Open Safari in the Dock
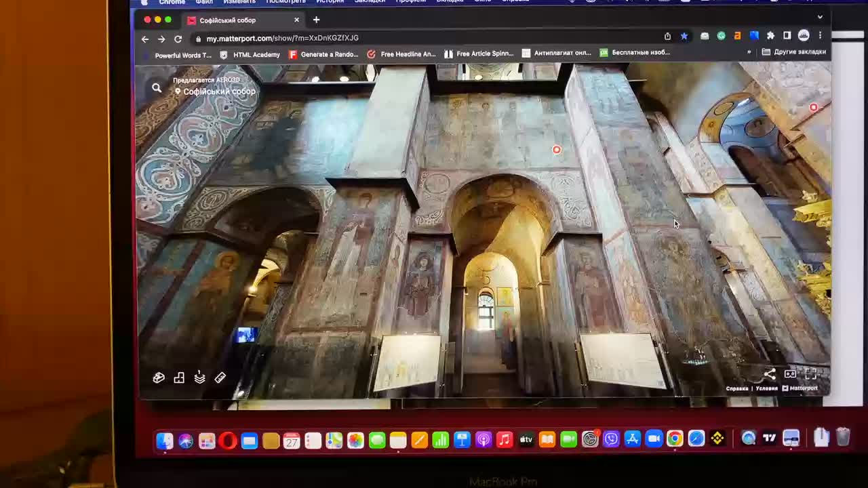The width and height of the screenshot is (868, 488). (x=696, y=439)
